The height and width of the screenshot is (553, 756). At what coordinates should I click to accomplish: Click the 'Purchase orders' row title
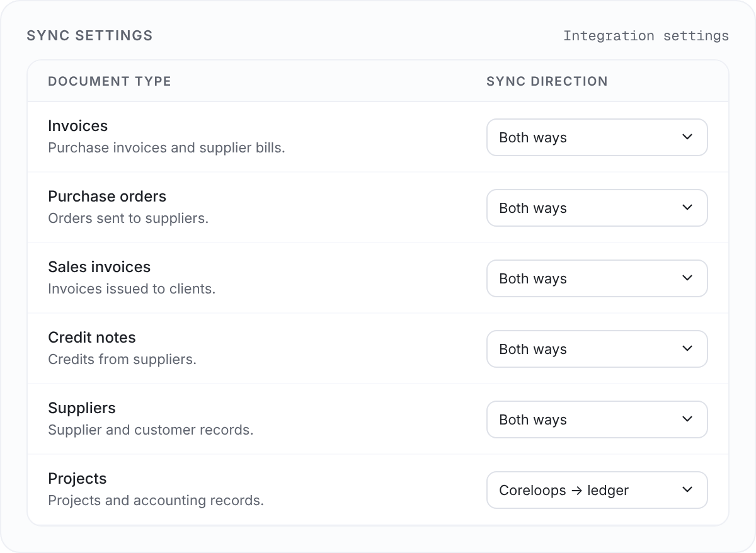pos(107,197)
